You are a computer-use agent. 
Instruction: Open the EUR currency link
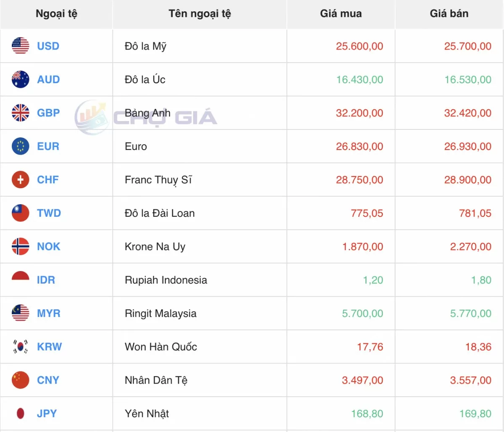click(x=48, y=146)
